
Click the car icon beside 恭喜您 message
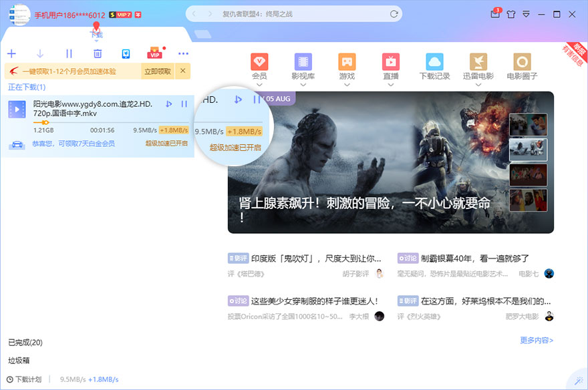17,144
